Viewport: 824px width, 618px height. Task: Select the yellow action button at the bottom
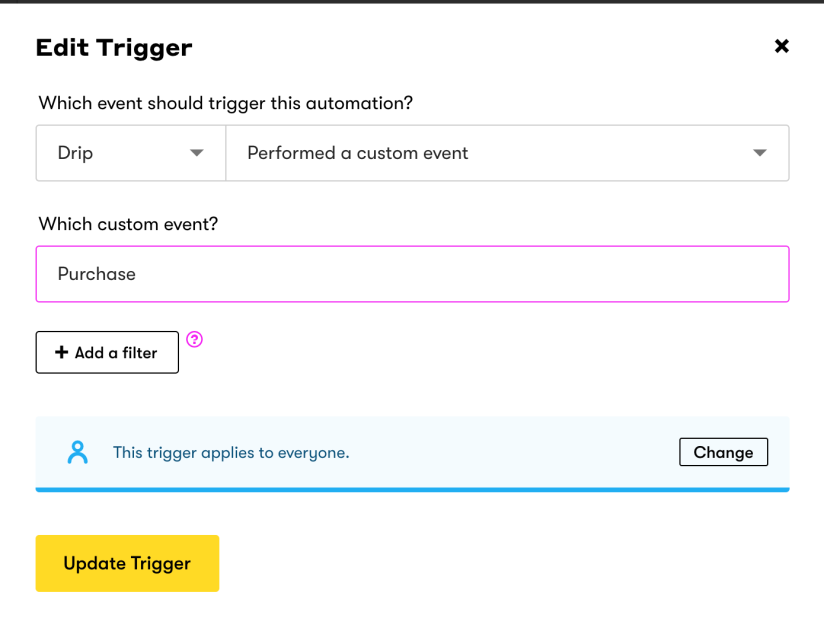point(127,563)
